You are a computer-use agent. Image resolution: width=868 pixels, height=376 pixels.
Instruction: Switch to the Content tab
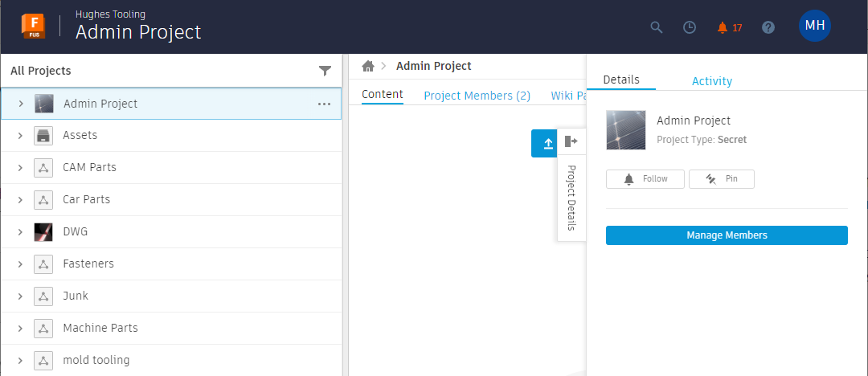tap(382, 95)
